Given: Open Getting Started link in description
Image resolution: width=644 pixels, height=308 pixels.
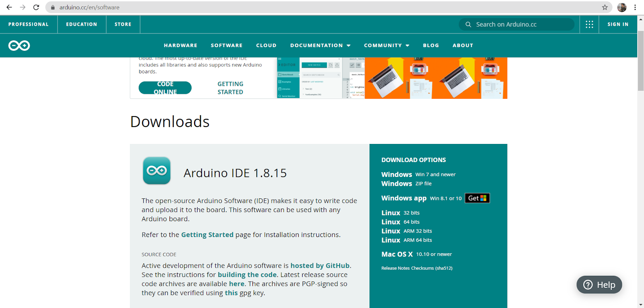Looking at the screenshot, I should pos(207,235).
